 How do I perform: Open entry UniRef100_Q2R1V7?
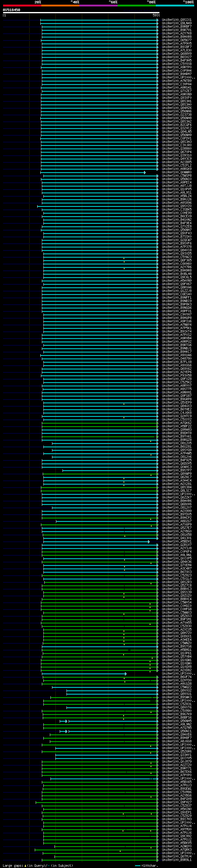(x=176, y=545)
